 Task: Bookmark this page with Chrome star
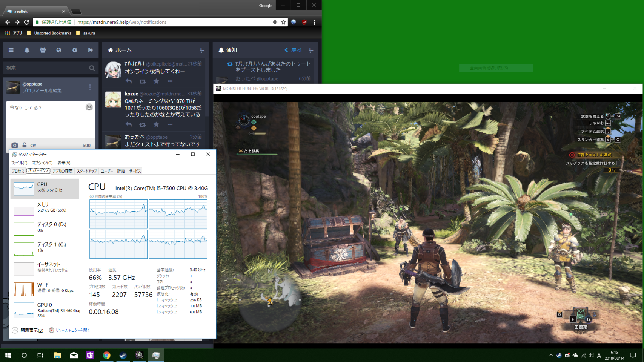coord(283,22)
